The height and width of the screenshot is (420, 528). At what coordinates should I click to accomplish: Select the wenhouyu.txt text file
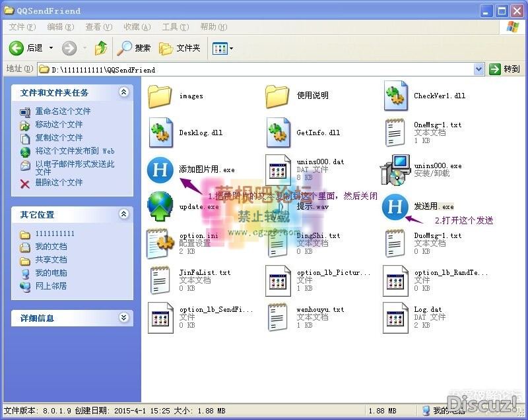tap(277, 316)
